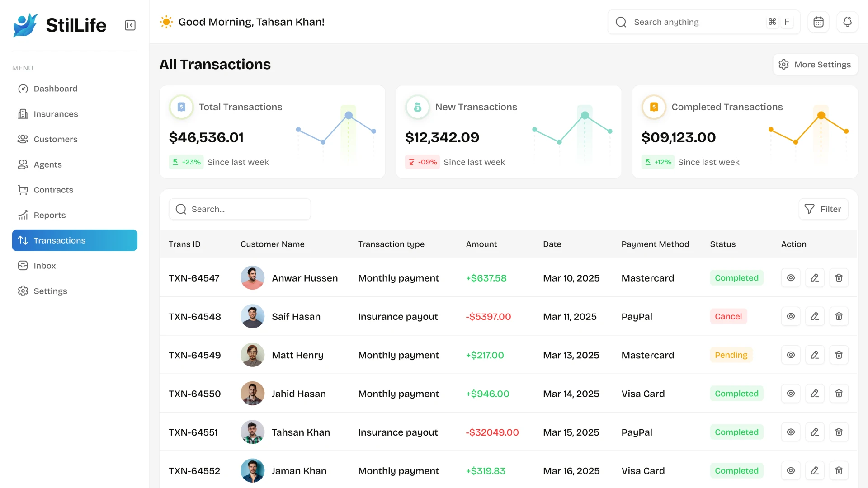This screenshot has height=488, width=868.
Task: Open the Inbox from the sidebar
Action: point(44,266)
